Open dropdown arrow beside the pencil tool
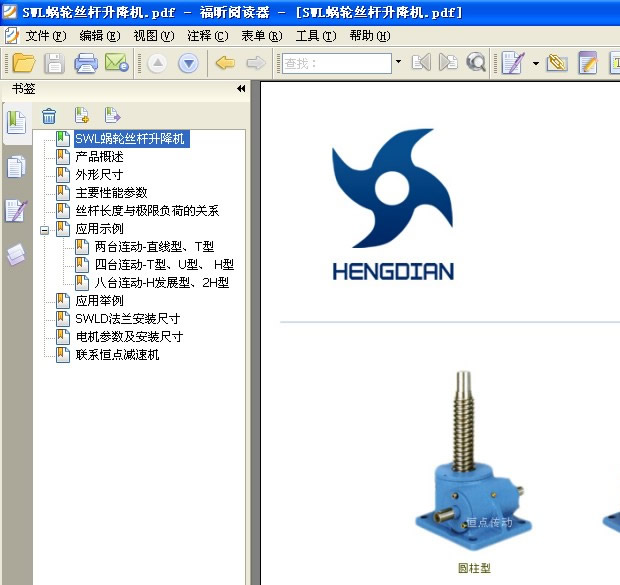Image resolution: width=620 pixels, height=585 pixels. (536, 63)
